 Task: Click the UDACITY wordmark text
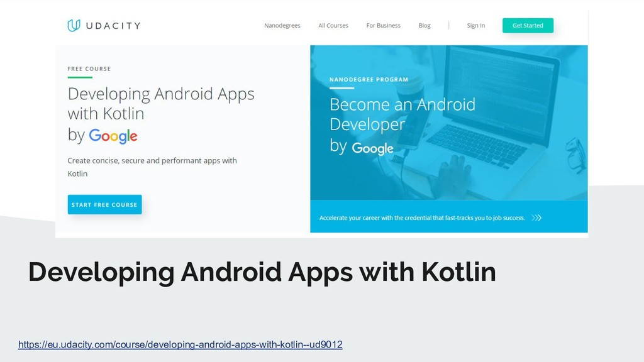tap(113, 26)
